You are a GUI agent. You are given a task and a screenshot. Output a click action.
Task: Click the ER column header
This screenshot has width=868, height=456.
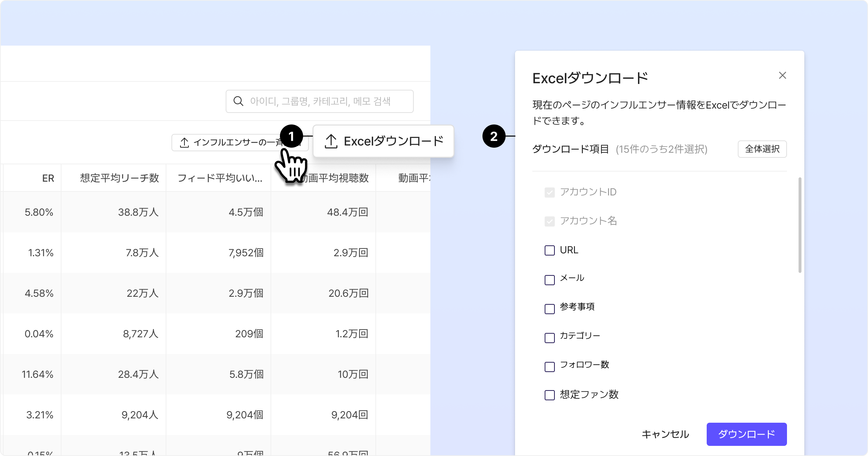[x=48, y=178]
